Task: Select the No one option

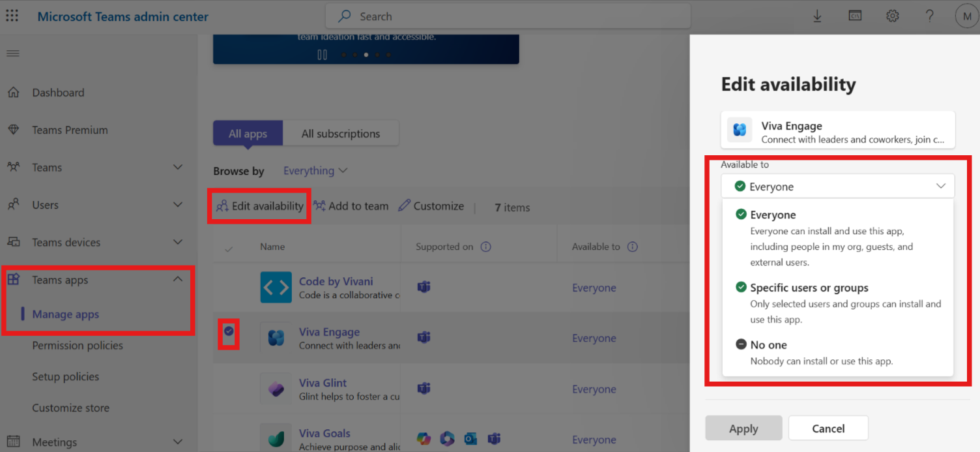Action: click(837, 352)
